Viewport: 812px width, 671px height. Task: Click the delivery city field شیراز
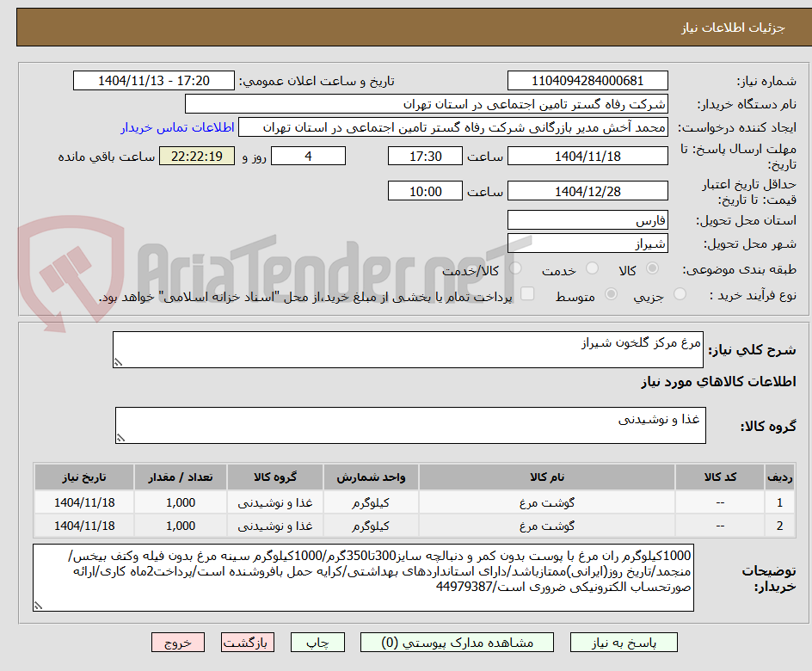587,243
